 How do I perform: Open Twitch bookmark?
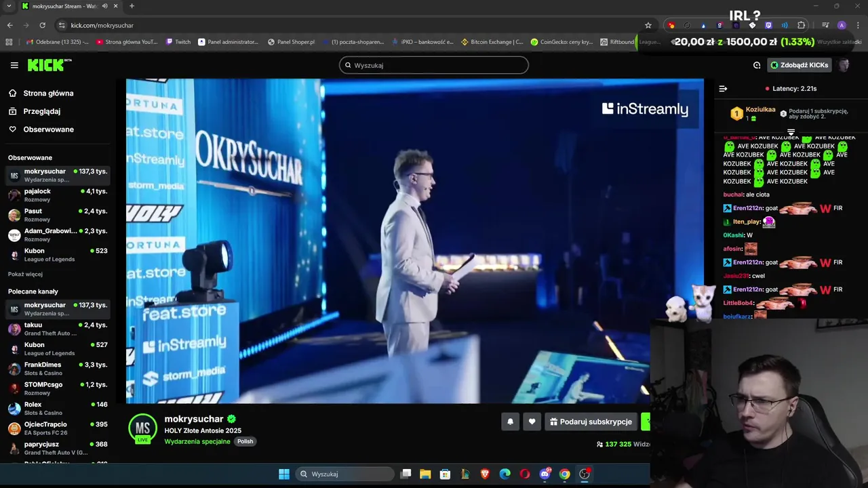click(178, 41)
